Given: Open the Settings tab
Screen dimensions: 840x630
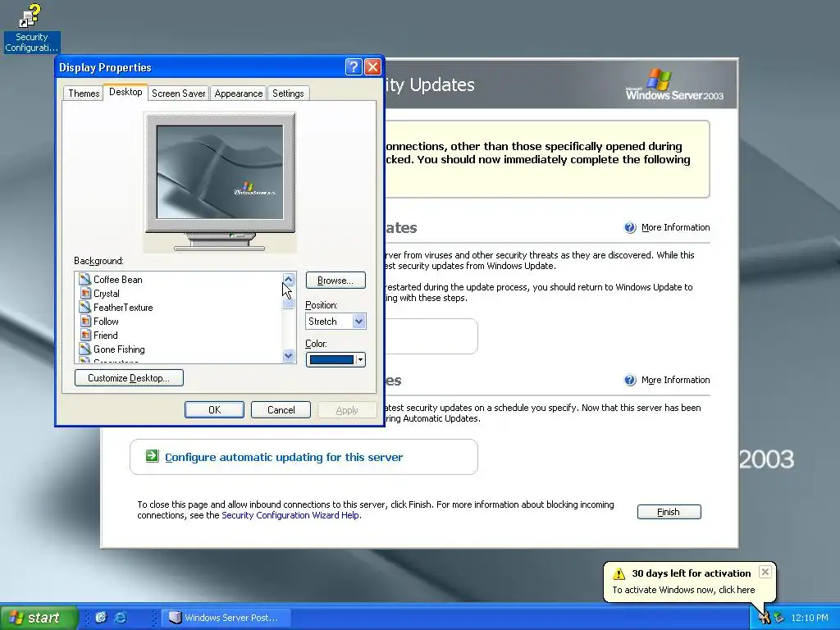Looking at the screenshot, I should click(x=288, y=94).
